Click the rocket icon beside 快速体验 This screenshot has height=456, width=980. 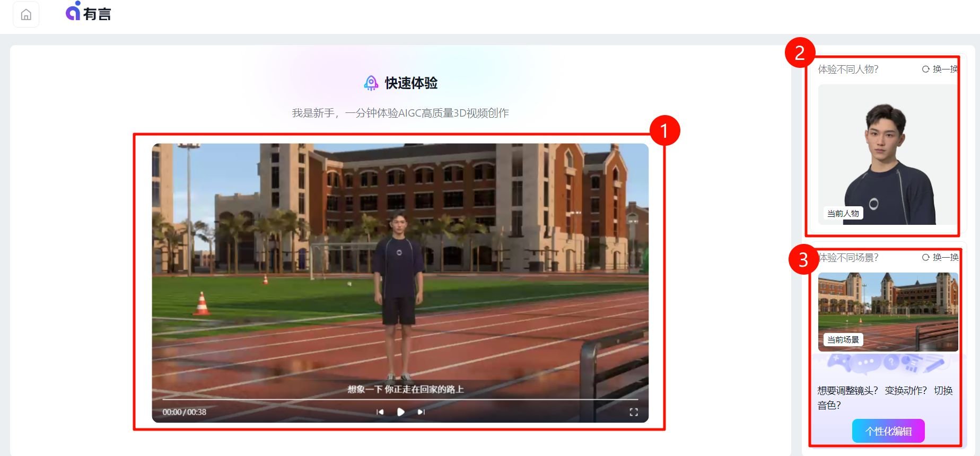371,83
